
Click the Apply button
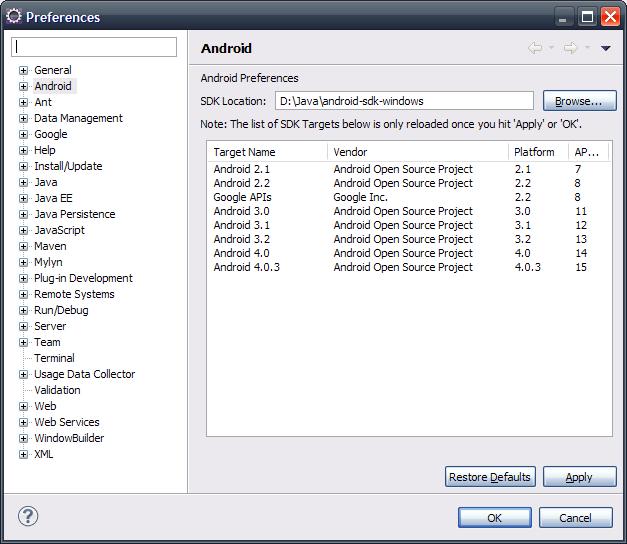coord(579,477)
